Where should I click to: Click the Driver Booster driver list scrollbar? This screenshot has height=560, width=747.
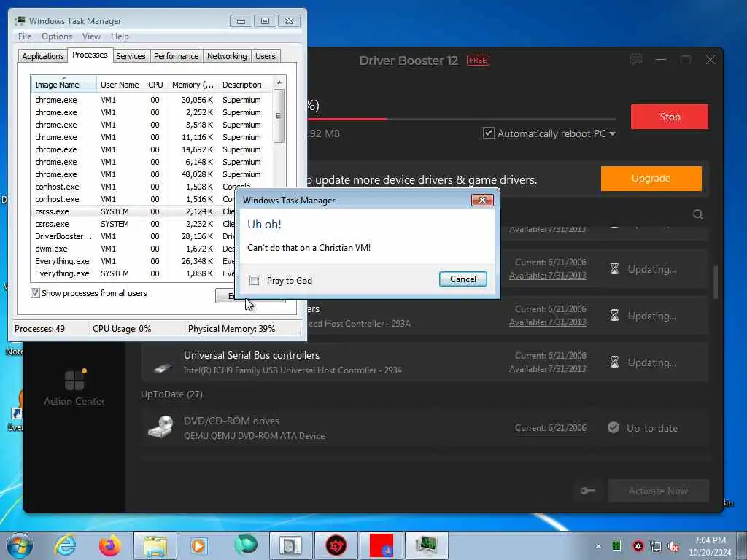(x=715, y=282)
